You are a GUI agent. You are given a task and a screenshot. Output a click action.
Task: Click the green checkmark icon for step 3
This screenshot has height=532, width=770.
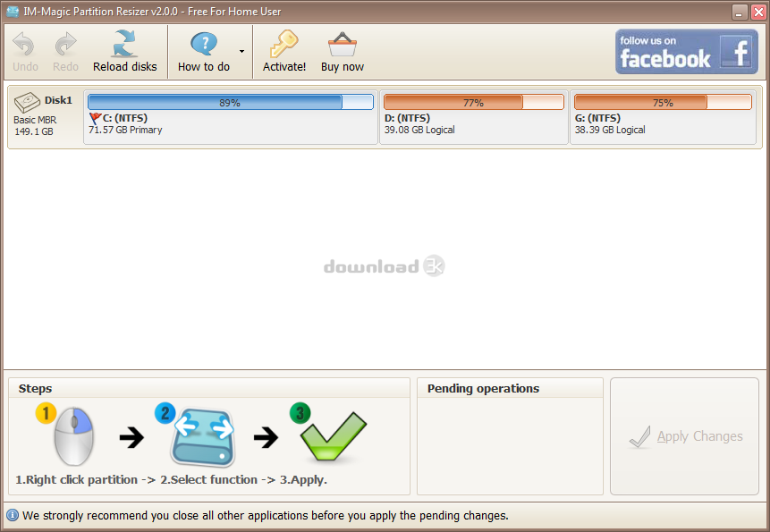[x=333, y=435]
